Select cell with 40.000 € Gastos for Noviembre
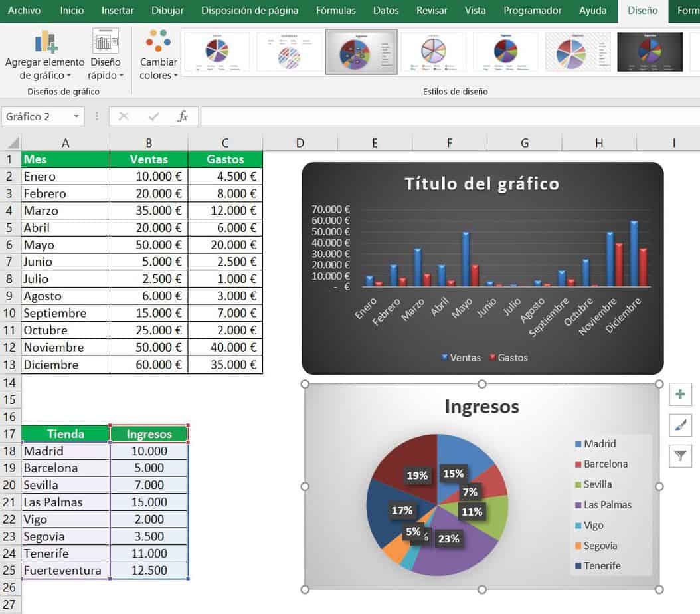This screenshot has height=614, width=700. pos(225,348)
